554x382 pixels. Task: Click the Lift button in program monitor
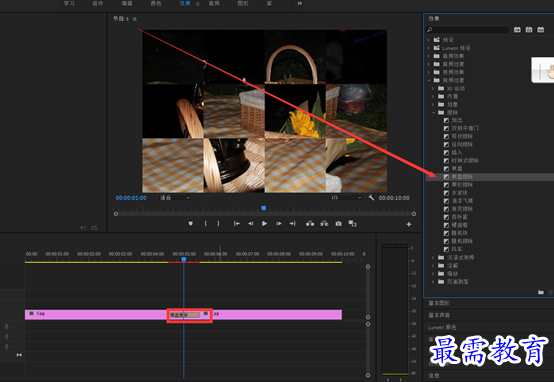[310, 224]
